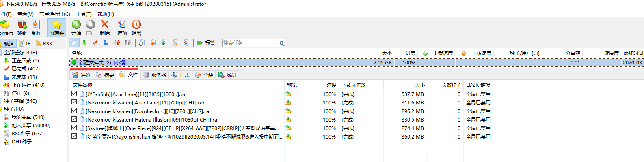Filter by downloading green arrow icon
The width and height of the screenshot is (644, 162).
(x=84, y=43)
